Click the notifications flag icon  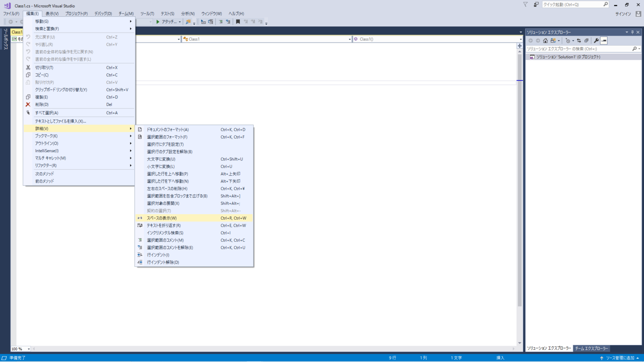(525, 5)
